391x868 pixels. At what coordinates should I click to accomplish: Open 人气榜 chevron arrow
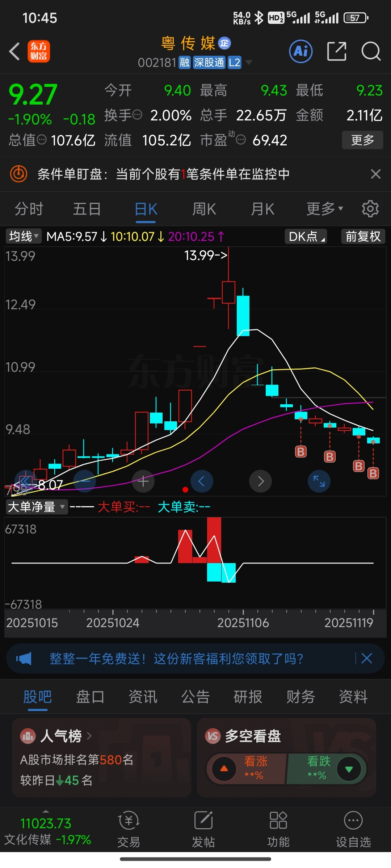89,736
